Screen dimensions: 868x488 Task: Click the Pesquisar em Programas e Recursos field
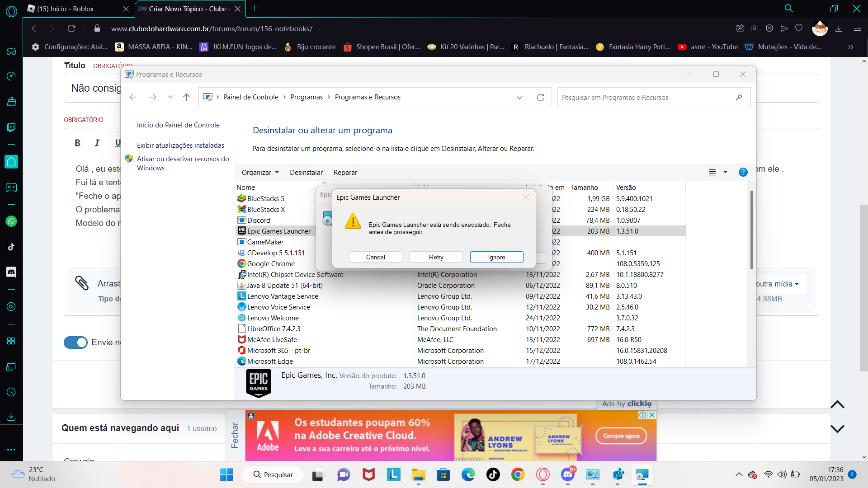654,97
